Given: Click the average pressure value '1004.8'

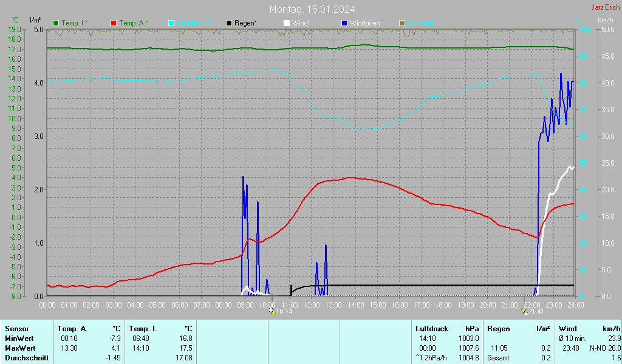Looking at the screenshot, I should [x=470, y=358].
